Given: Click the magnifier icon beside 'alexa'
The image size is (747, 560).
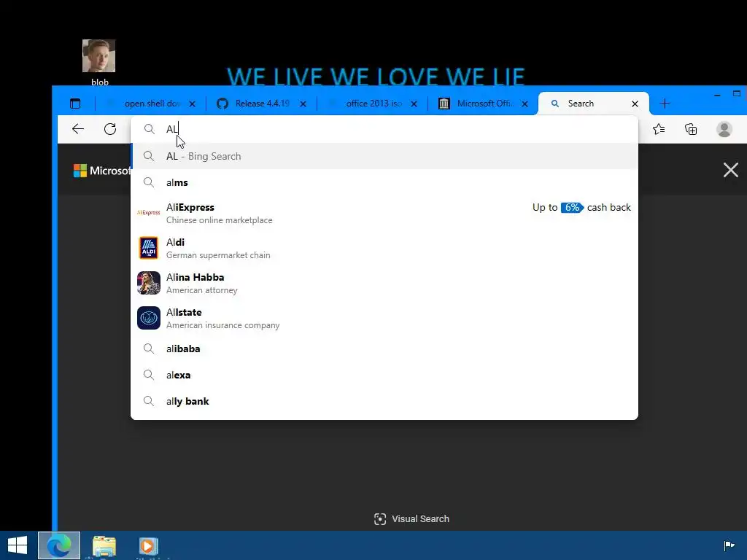Looking at the screenshot, I should click(149, 375).
